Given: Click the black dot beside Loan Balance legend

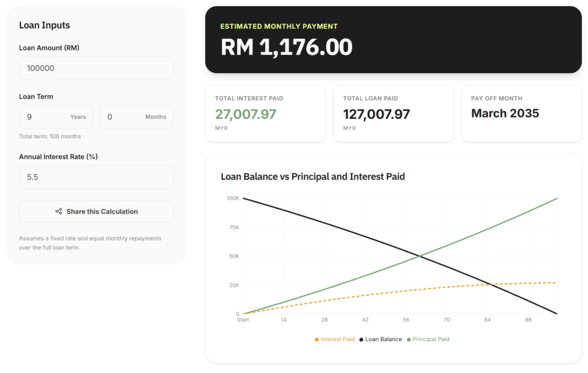Looking at the screenshot, I should [x=360, y=339].
